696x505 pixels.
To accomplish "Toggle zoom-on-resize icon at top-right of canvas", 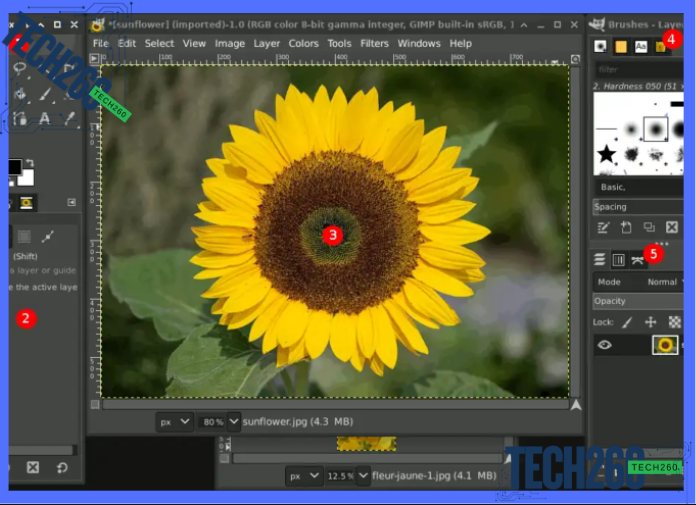I will tap(575, 59).
